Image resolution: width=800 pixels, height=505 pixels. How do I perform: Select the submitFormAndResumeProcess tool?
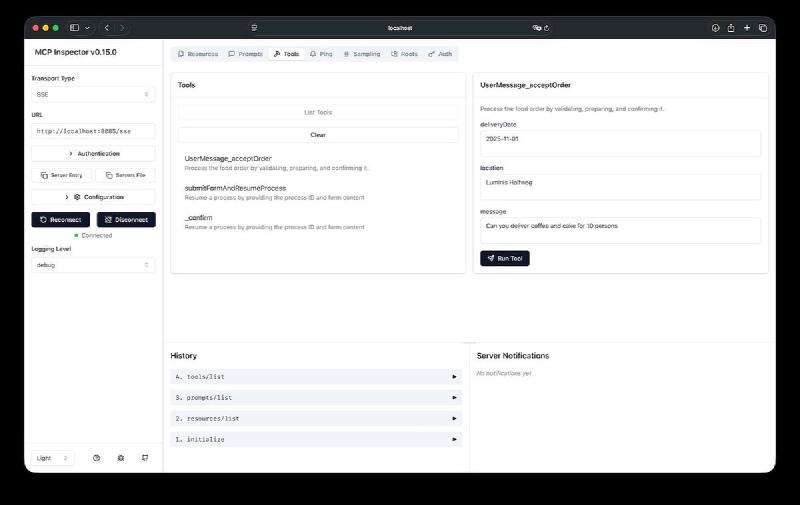pos(318,192)
